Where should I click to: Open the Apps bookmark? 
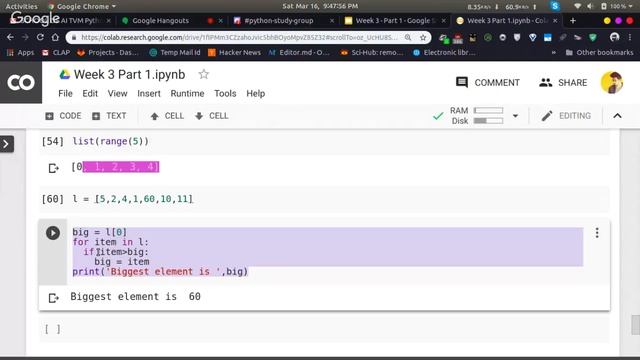click(20, 52)
